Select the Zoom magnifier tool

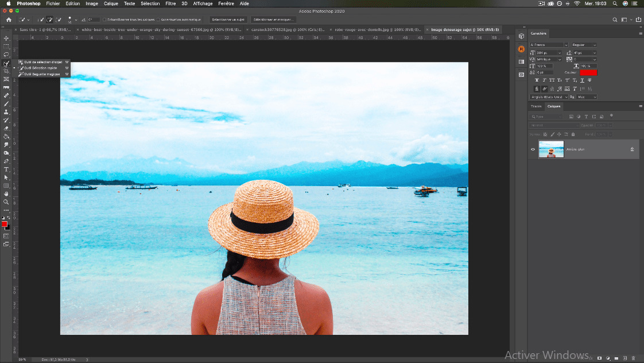click(6, 202)
